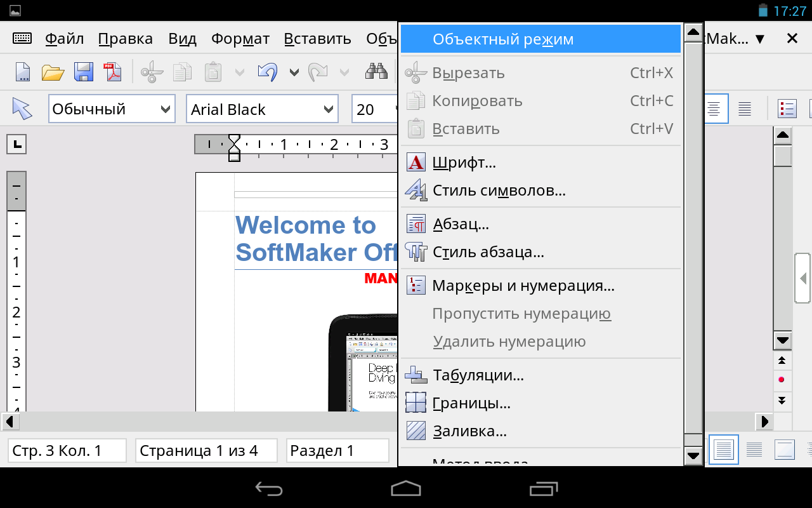Viewport: 812px width, 508px height.
Task: Choose Границы... menu item
Action: 540,403
